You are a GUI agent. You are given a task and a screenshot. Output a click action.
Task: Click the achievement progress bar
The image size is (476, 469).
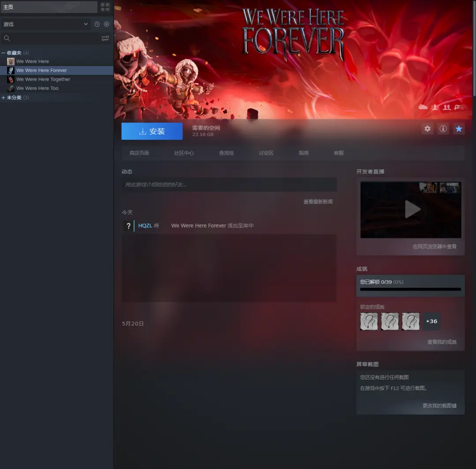point(410,289)
